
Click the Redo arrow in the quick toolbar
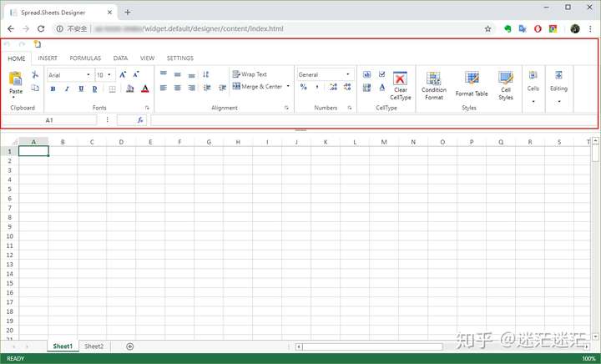tap(23, 44)
